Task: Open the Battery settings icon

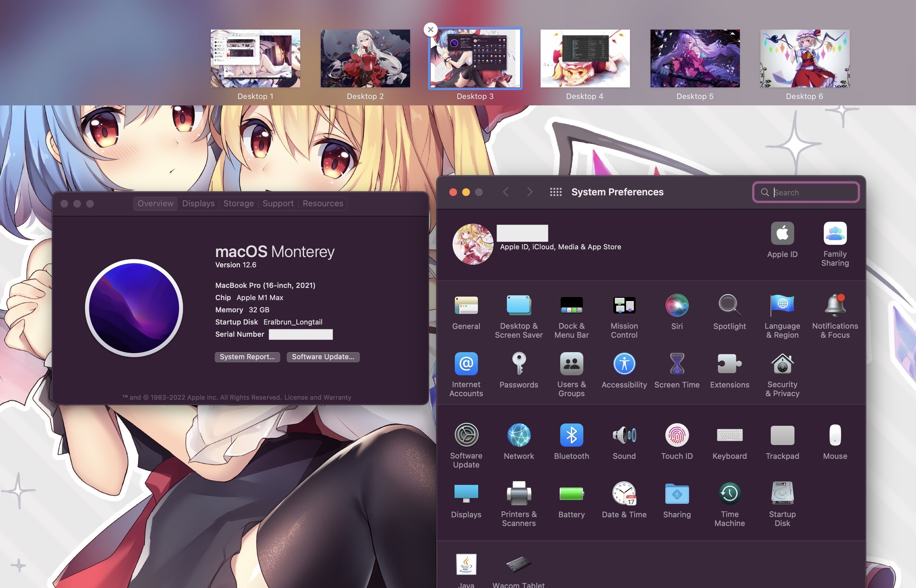Action: [x=571, y=493]
